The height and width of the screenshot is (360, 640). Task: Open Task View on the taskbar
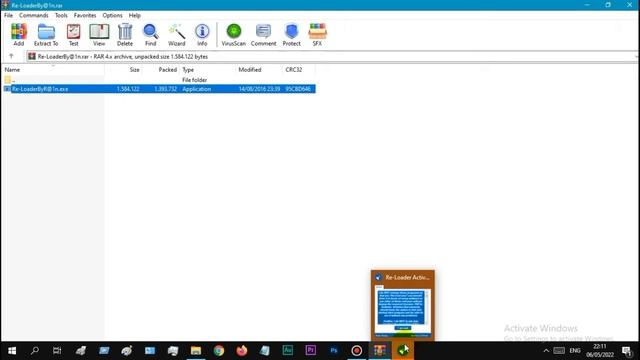(57, 351)
